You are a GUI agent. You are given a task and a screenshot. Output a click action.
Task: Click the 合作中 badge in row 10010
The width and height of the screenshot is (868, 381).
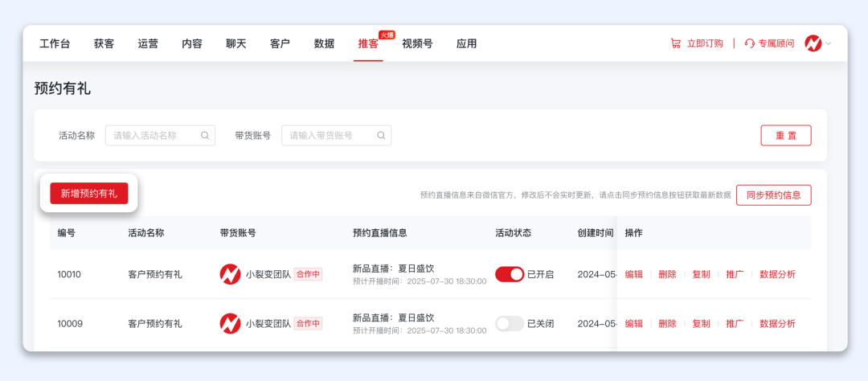coord(308,274)
